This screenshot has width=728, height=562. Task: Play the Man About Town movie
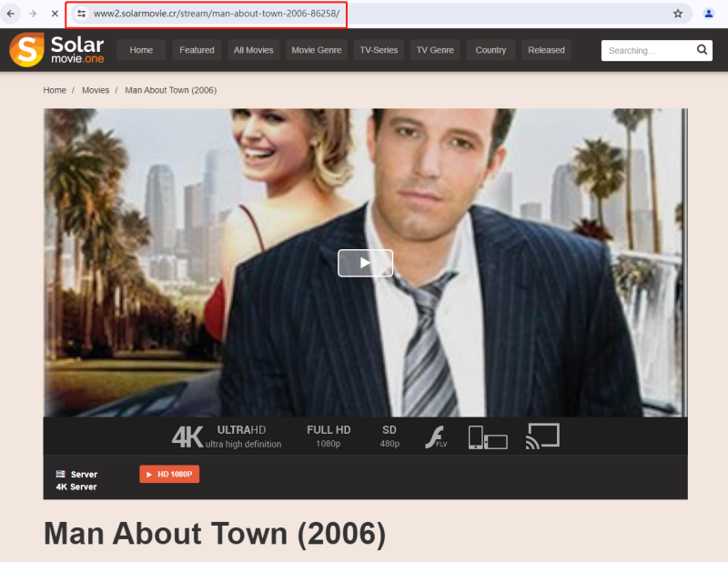tap(365, 262)
